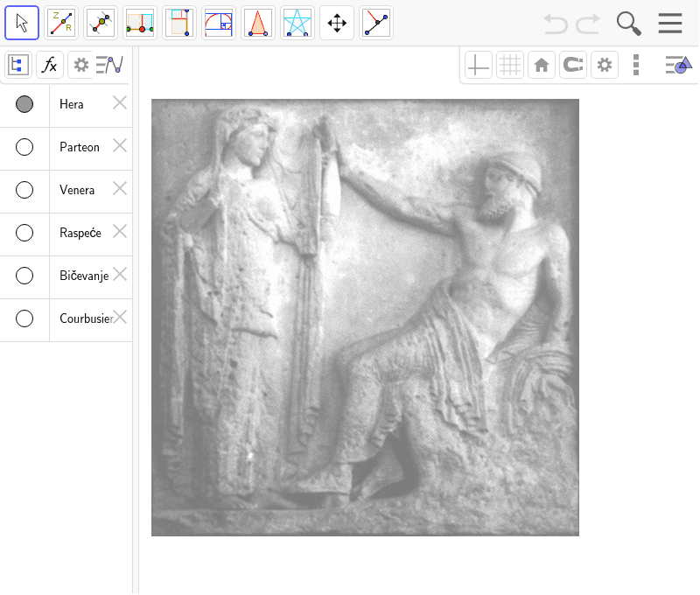Delete the Parteon row
700x595 pixels.
[x=120, y=145]
